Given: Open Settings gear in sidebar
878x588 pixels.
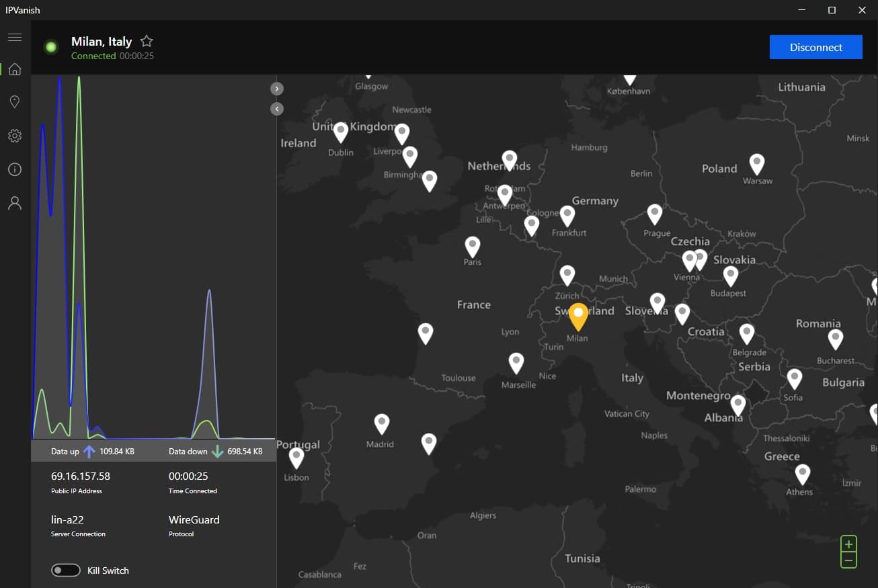Looking at the screenshot, I should [x=15, y=136].
